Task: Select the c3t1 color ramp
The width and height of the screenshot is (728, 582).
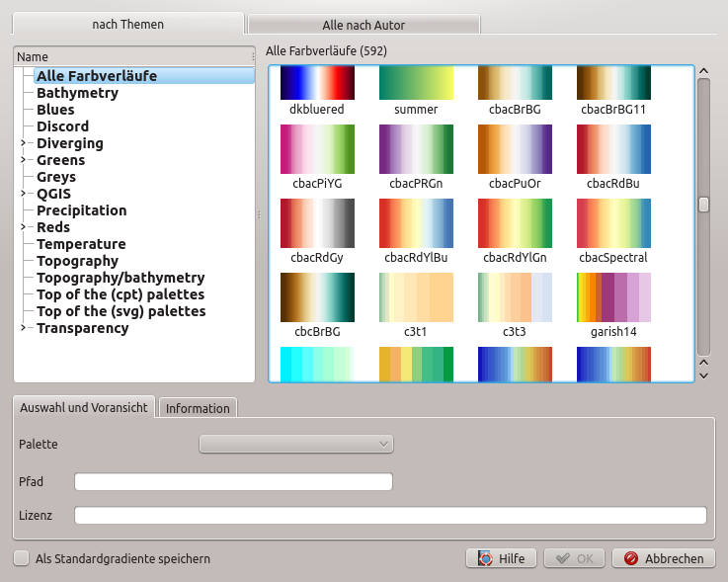Action: point(416,297)
